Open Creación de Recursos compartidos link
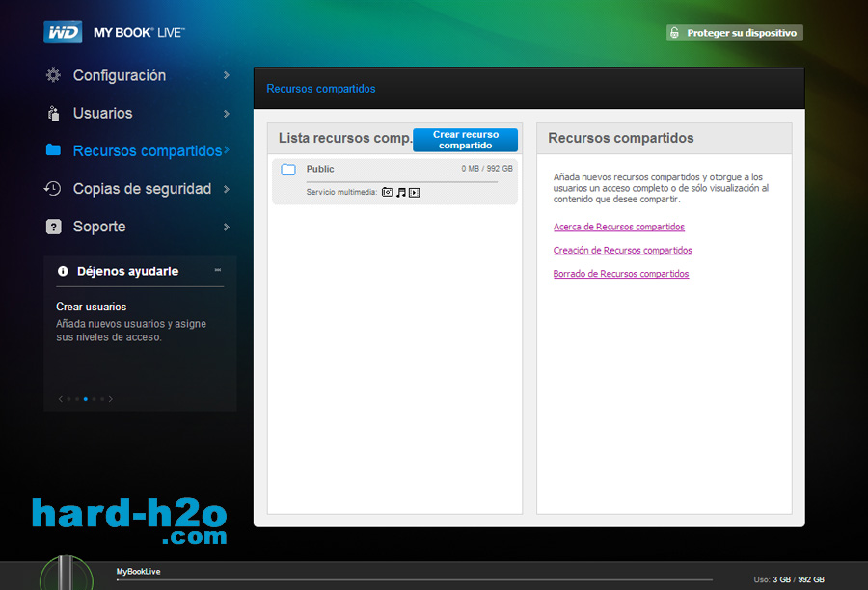Screen dimensions: 868x590 tap(623, 250)
